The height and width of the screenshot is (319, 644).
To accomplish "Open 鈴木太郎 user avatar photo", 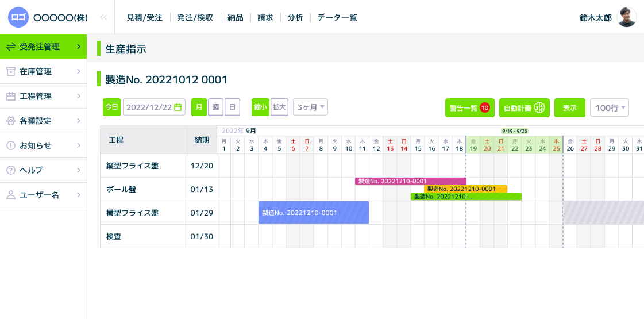I will pyautogui.click(x=626, y=17).
